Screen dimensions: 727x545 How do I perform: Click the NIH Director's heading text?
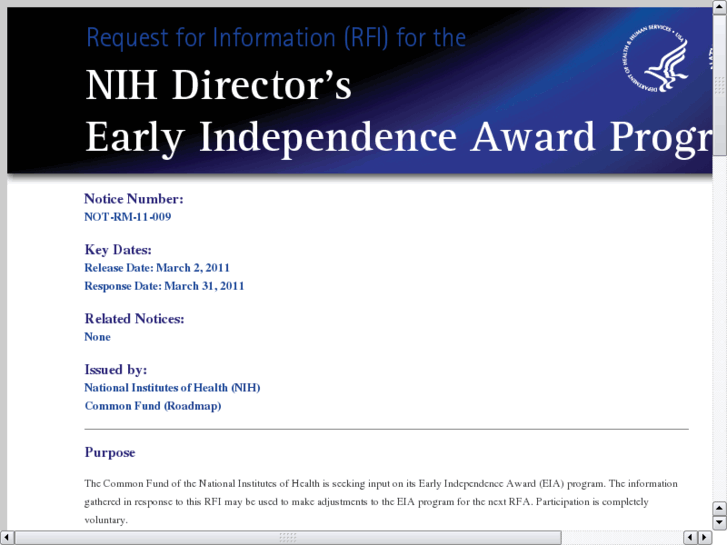218,85
